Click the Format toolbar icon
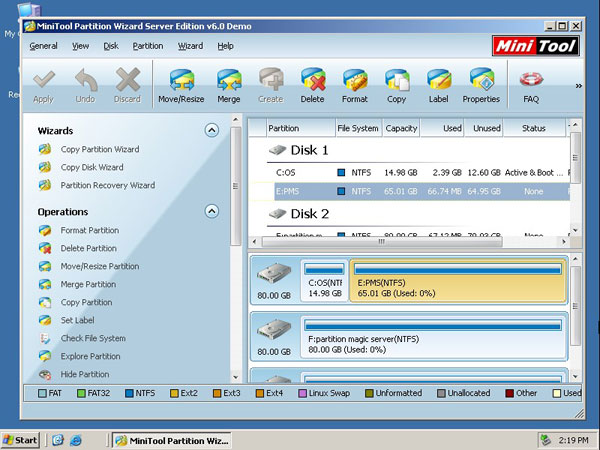Screen dimensions: 600x450 pyautogui.click(x=355, y=79)
